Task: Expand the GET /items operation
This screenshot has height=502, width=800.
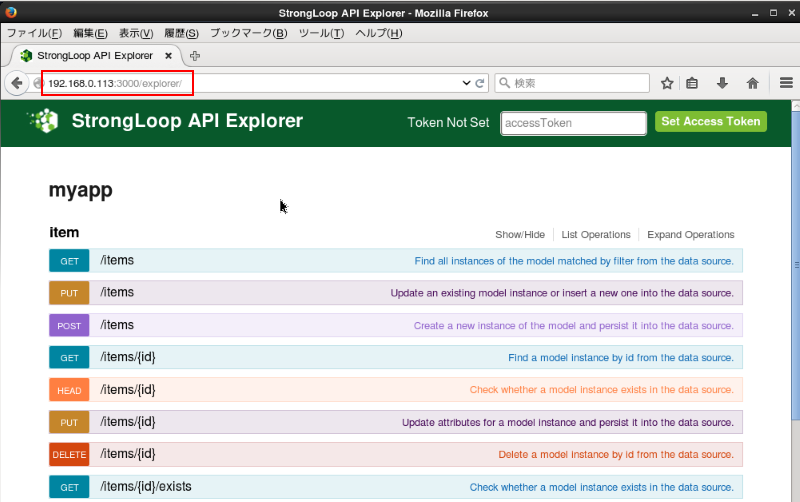Action: click(x=116, y=261)
